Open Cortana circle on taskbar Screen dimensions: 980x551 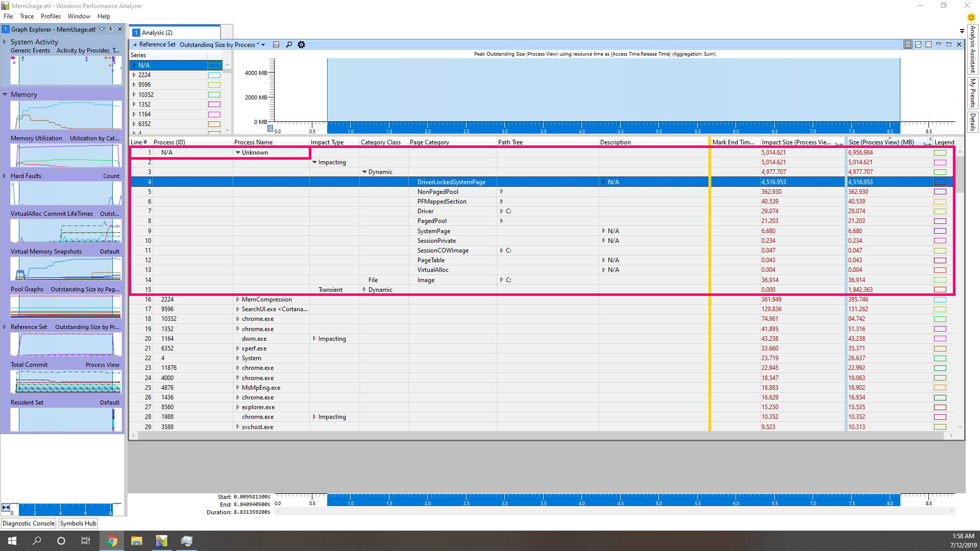tap(61, 541)
